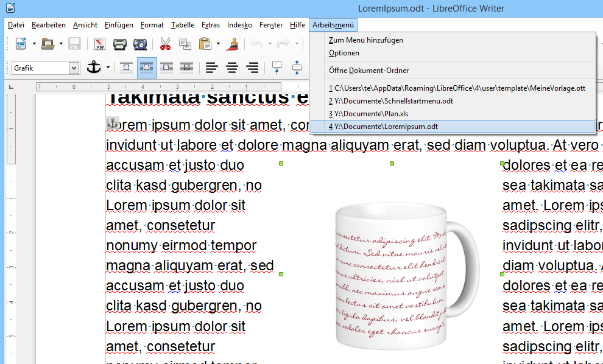Open the Redo history dropdown arrow
The image size is (603, 364).
pyautogui.click(x=297, y=44)
